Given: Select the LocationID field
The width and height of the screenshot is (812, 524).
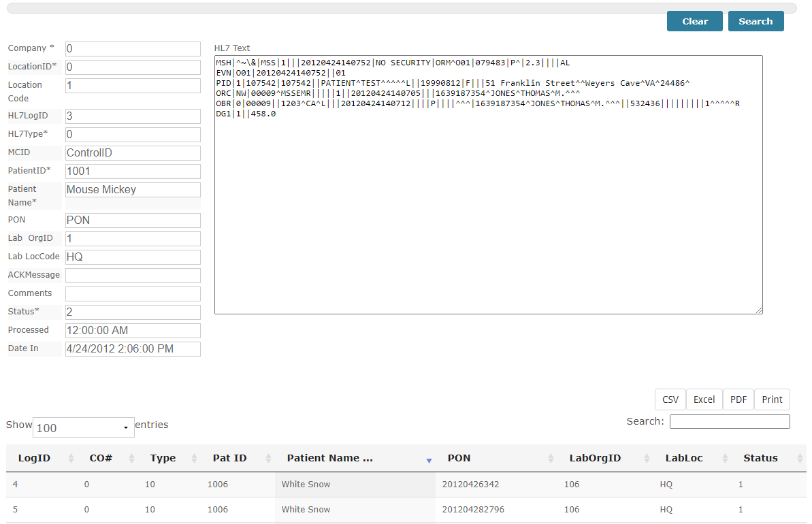Looking at the screenshot, I should [x=133, y=67].
